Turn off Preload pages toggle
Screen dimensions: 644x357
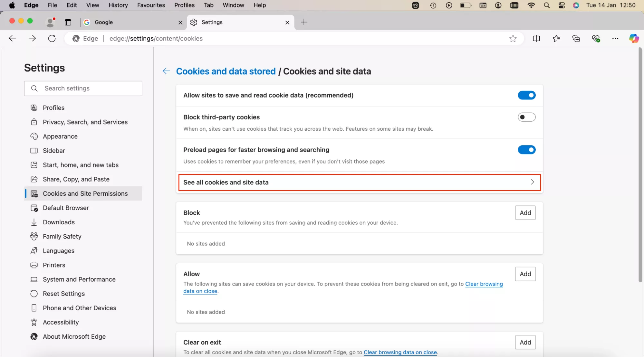point(526,150)
